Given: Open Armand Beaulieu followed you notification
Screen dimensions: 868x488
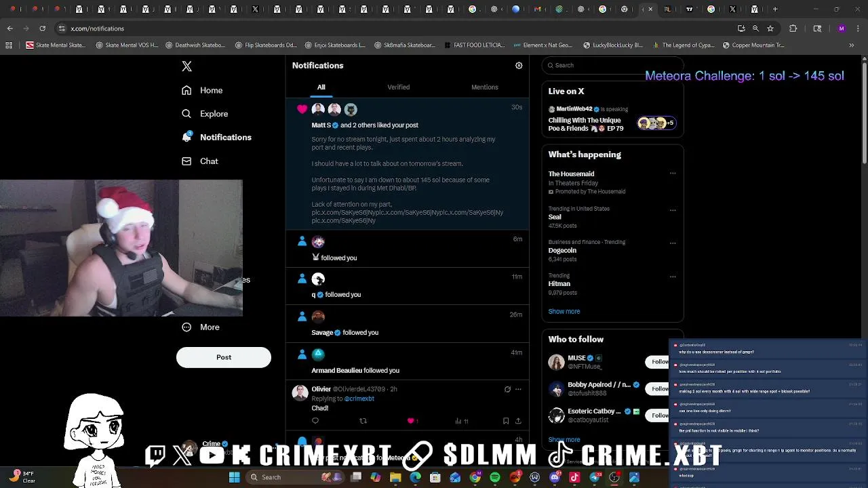Looking at the screenshot, I should (x=408, y=361).
